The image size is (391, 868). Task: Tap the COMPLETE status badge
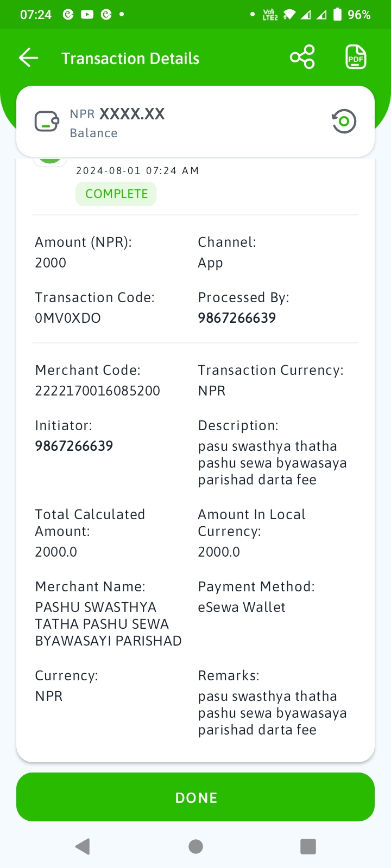point(116,194)
